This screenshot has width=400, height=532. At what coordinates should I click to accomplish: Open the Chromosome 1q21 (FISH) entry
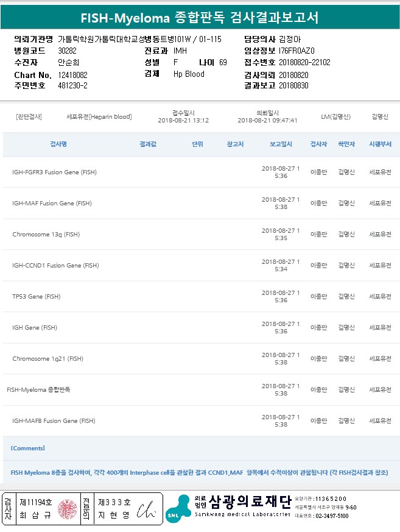(x=47, y=359)
